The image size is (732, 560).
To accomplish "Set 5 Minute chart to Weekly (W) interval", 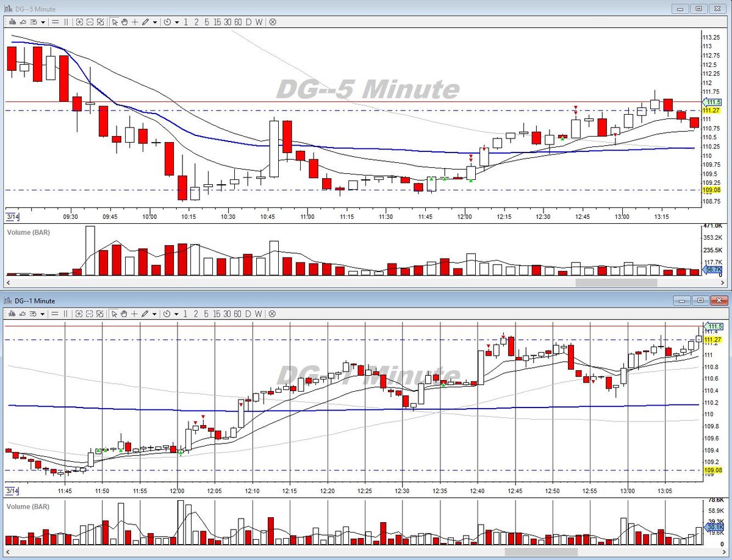I will pos(259,22).
